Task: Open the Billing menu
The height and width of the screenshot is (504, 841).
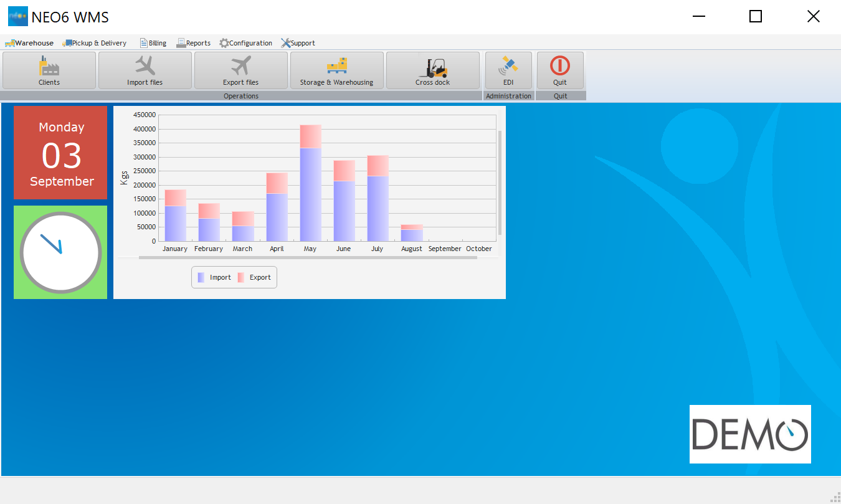Action: [x=153, y=43]
